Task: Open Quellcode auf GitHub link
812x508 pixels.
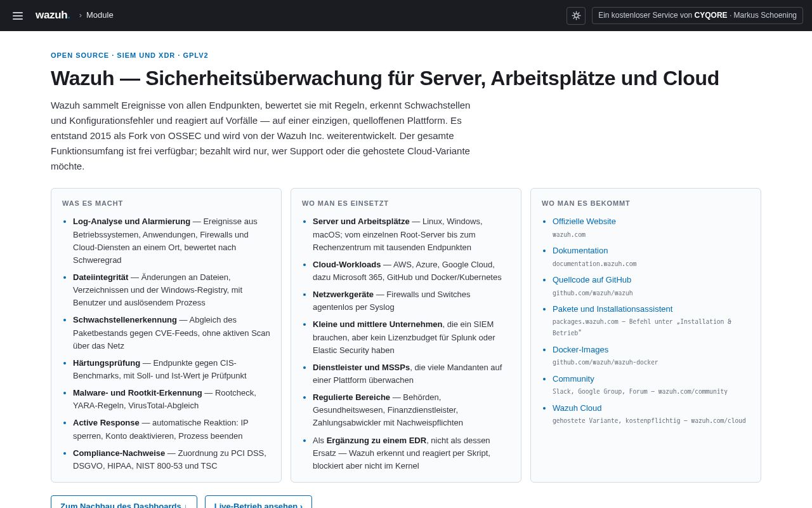Action: pyautogui.click(x=592, y=280)
